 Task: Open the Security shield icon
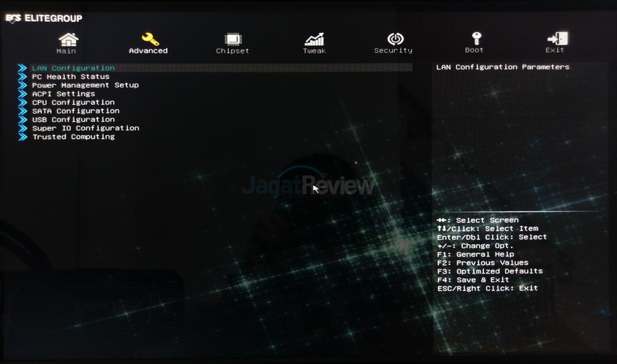point(395,38)
